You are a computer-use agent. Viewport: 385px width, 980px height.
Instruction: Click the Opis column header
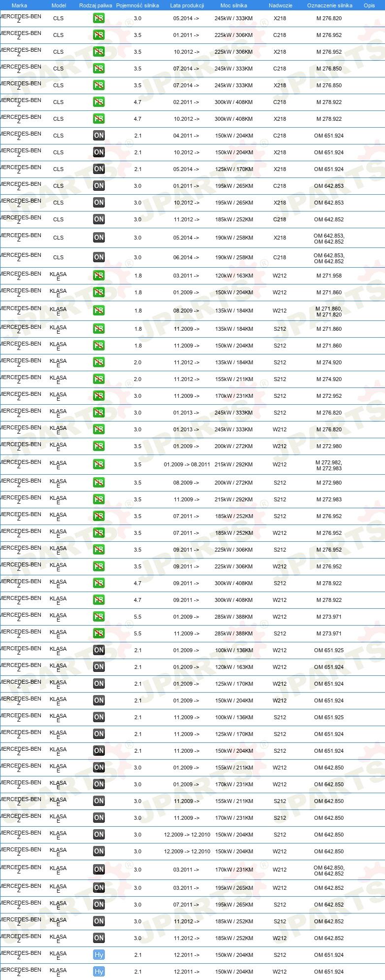369,5
